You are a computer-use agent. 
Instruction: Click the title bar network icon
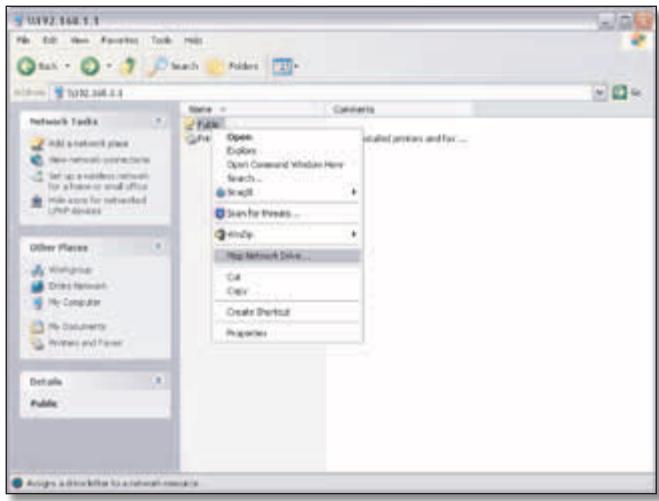(x=19, y=20)
